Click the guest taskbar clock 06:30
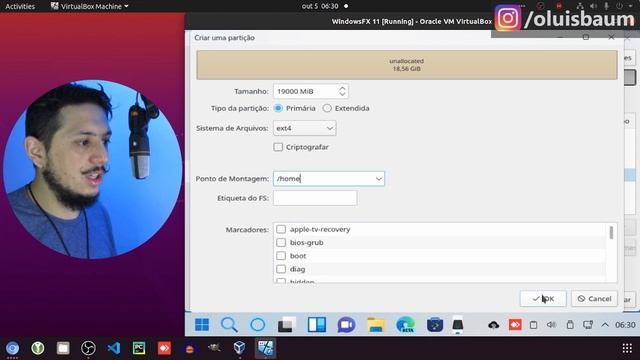This screenshot has height=360, width=640. pyautogui.click(x=625, y=325)
